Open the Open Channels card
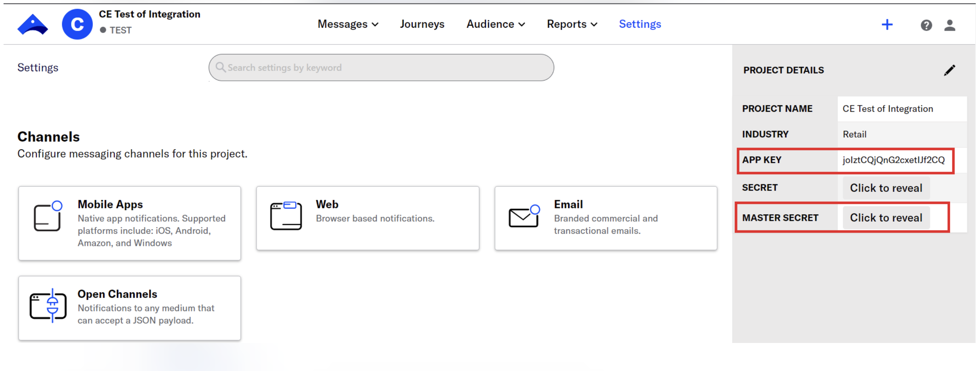The width and height of the screenshot is (980, 371). [130, 308]
